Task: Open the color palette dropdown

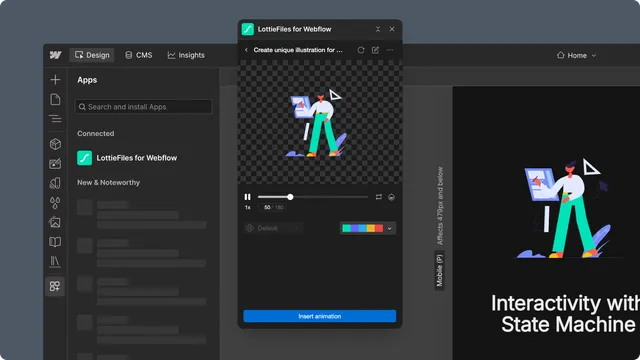Action: click(368, 228)
